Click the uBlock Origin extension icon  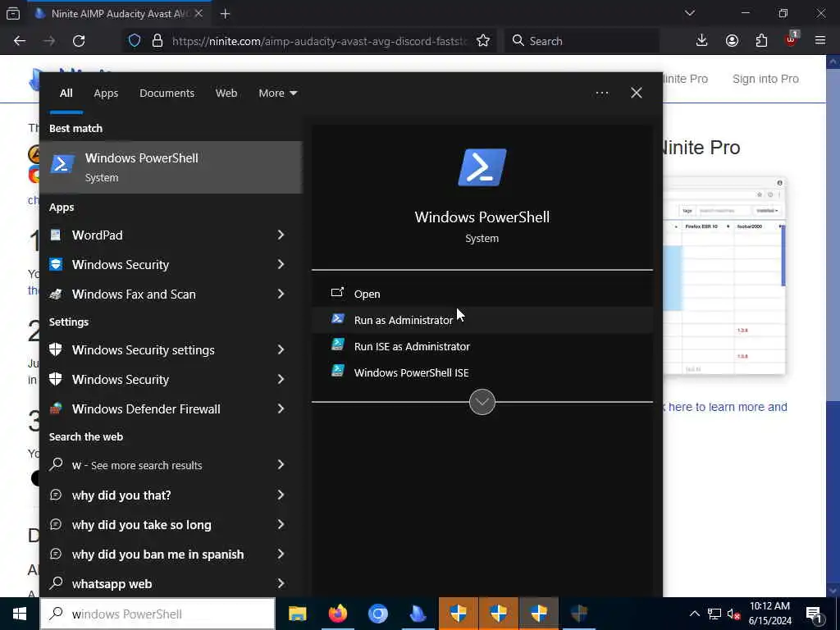[791, 39]
